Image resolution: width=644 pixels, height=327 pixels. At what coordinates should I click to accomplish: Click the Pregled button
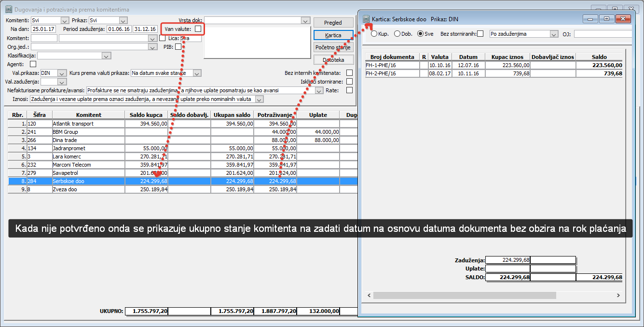click(333, 23)
